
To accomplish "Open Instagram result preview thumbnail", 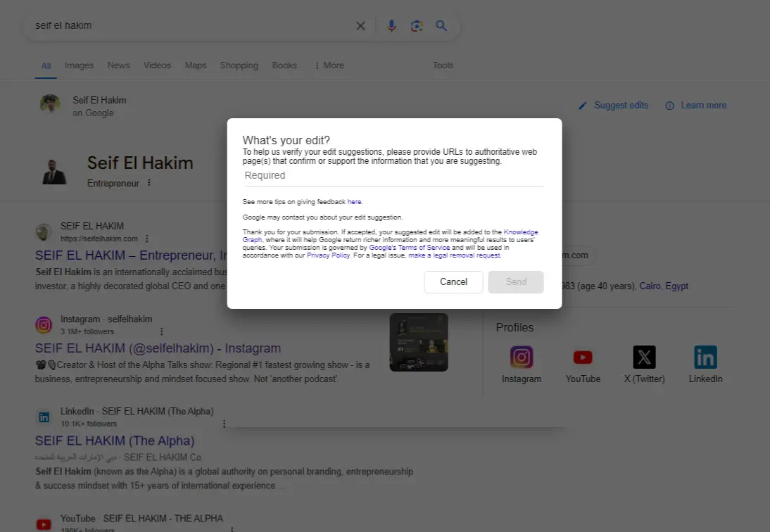I will [419, 342].
